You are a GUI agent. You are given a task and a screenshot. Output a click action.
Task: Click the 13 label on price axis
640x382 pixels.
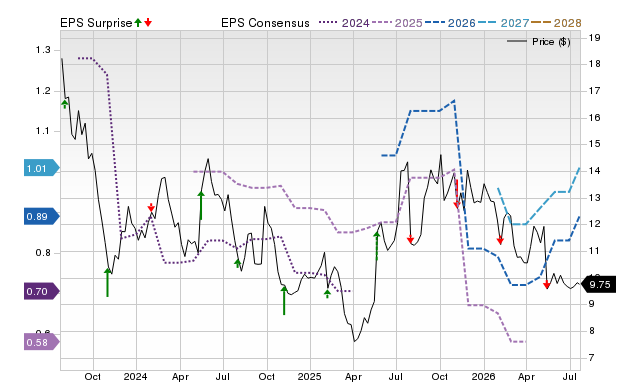tap(594, 198)
